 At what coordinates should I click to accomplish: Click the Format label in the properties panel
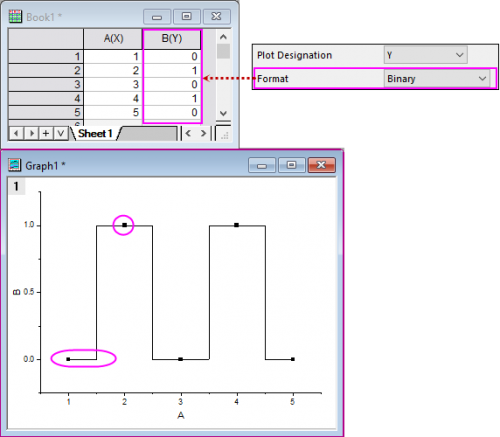pyautogui.click(x=273, y=79)
